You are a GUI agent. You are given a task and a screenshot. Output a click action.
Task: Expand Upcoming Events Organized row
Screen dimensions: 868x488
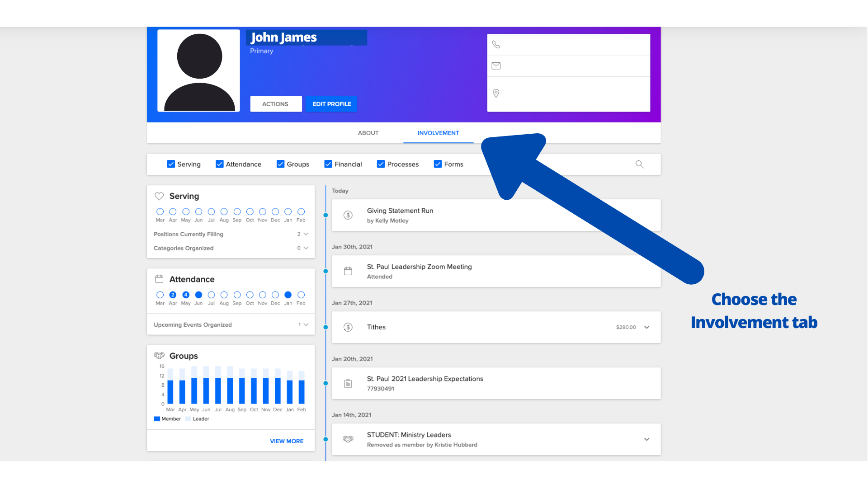[306, 324]
